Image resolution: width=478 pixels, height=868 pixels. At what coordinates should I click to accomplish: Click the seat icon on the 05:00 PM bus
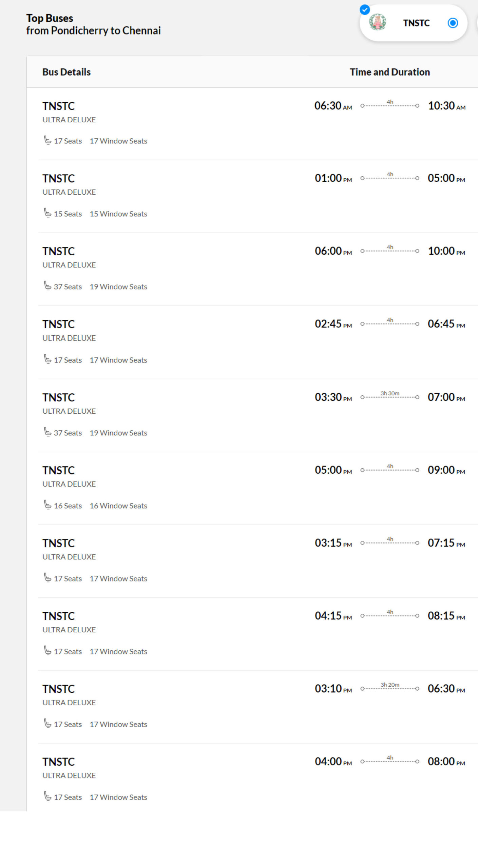(x=47, y=505)
